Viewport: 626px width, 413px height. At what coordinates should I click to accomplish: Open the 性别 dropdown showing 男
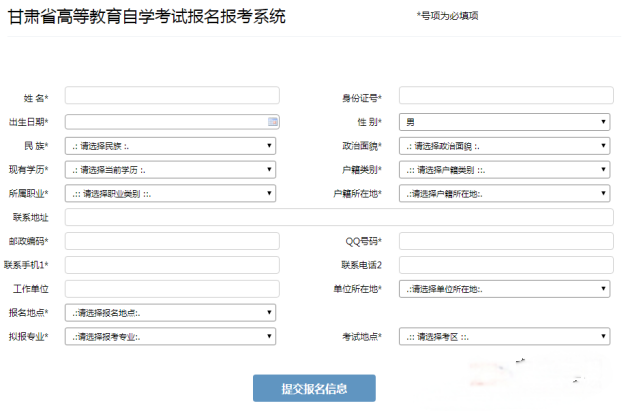click(x=505, y=121)
